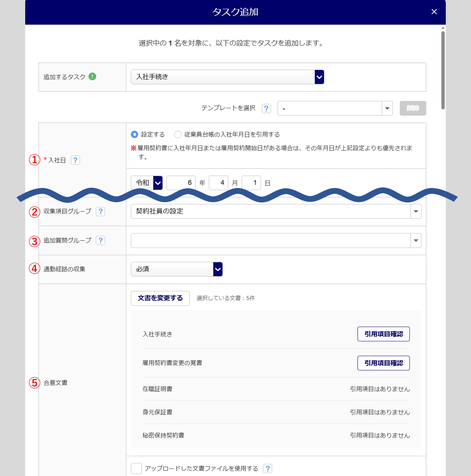Click 秘密保持契約書 document row text

pyautogui.click(x=163, y=435)
